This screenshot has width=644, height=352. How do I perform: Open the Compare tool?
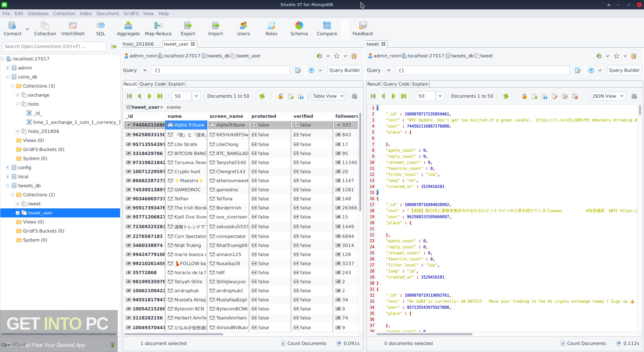click(x=327, y=29)
